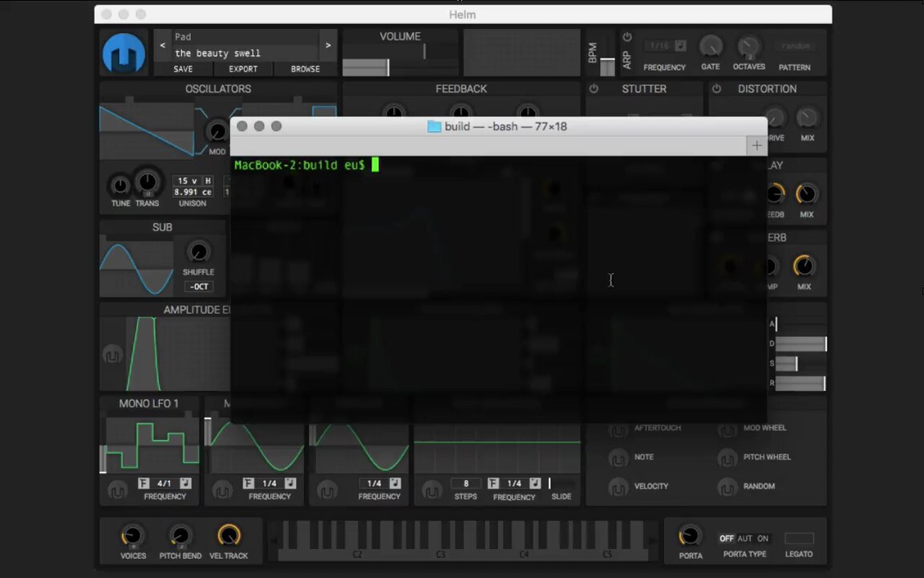
Task: Click the terminal prompt MacBook-2:build eu$
Action: (299, 165)
